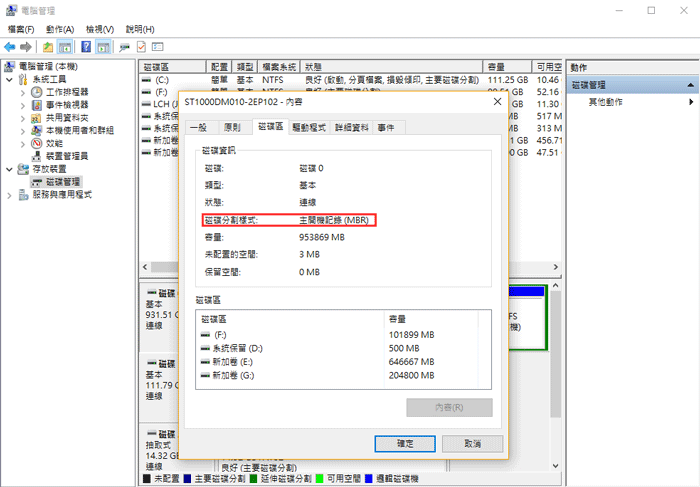Screen dimensions: 700x487
Task: Collapse the 系統工具 tree node
Action: click(10, 79)
